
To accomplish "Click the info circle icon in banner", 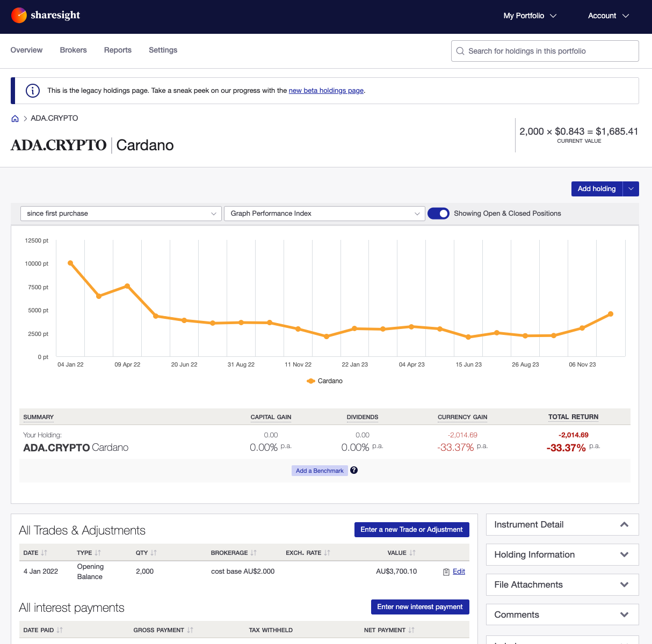I will [33, 91].
